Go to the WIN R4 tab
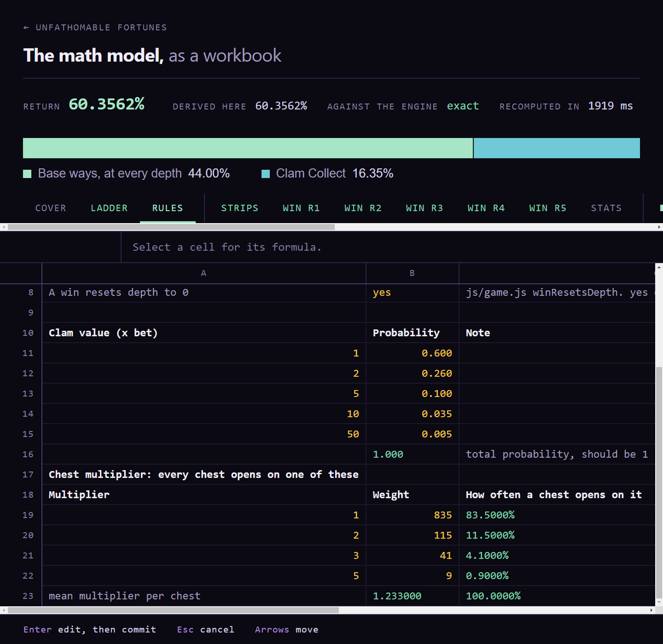The height and width of the screenshot is (644, 663). [486, 208]
